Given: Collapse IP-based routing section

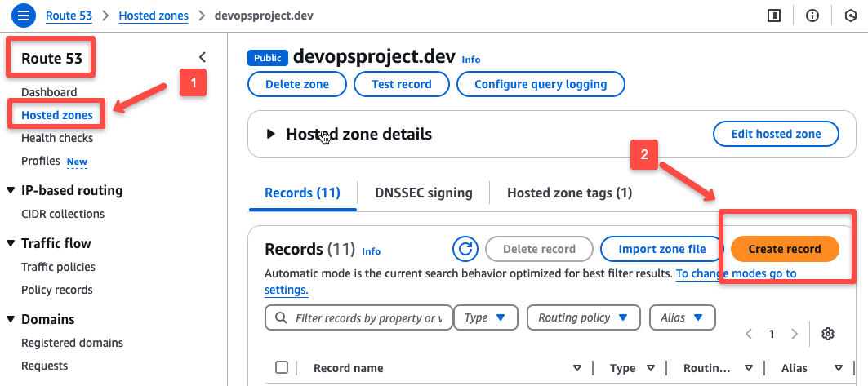Looking at the screenshot, I should click(x=11, y=191).
